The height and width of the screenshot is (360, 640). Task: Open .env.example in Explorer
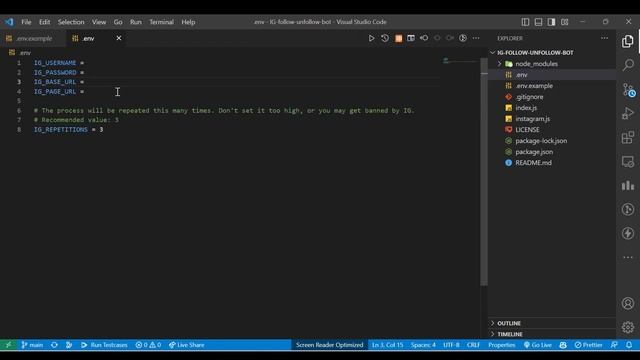(534, 86)
